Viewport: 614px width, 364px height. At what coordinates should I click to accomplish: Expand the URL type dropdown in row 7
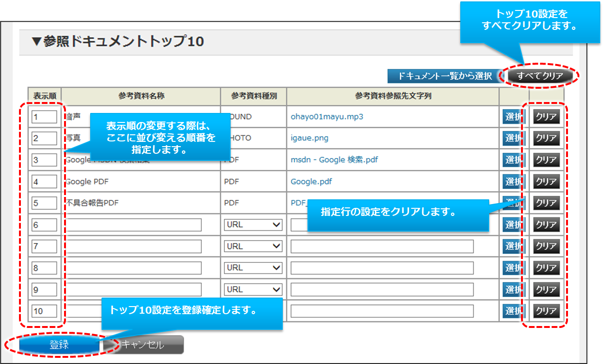point(253,246)
